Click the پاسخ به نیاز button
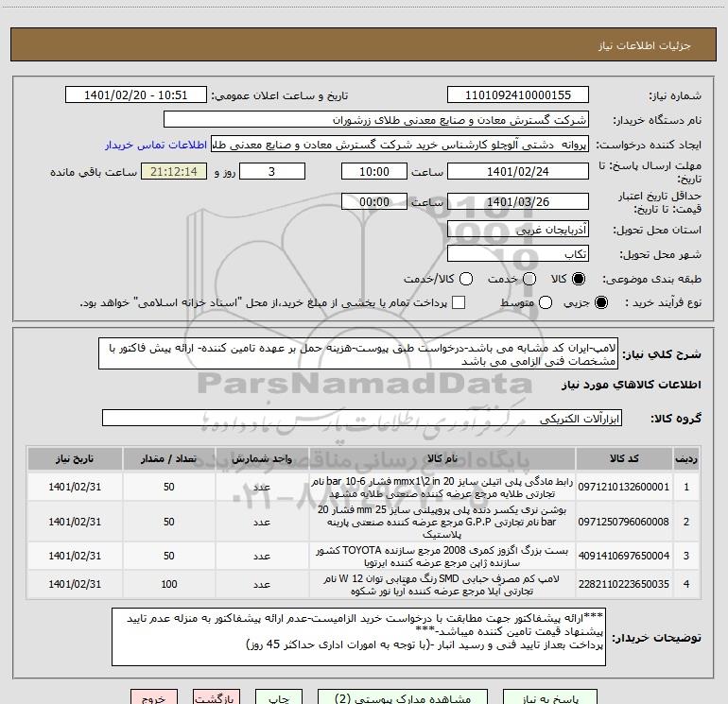Viewport: 728px width, 704px height. (550, 698)
